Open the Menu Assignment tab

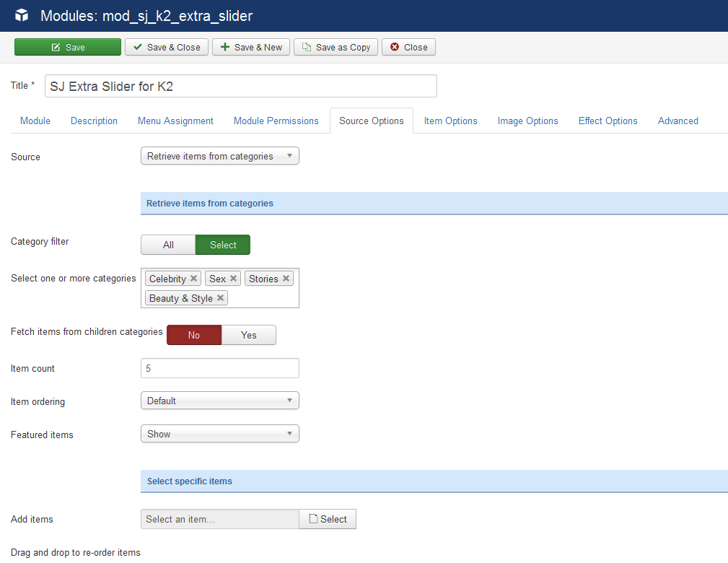(175, 121)
